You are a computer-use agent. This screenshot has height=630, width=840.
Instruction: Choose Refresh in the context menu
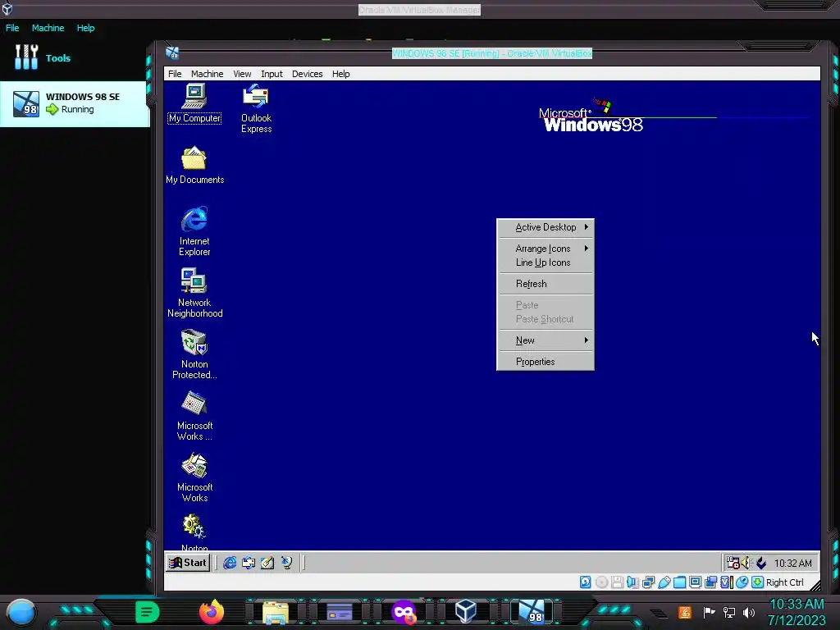(546, 284)
